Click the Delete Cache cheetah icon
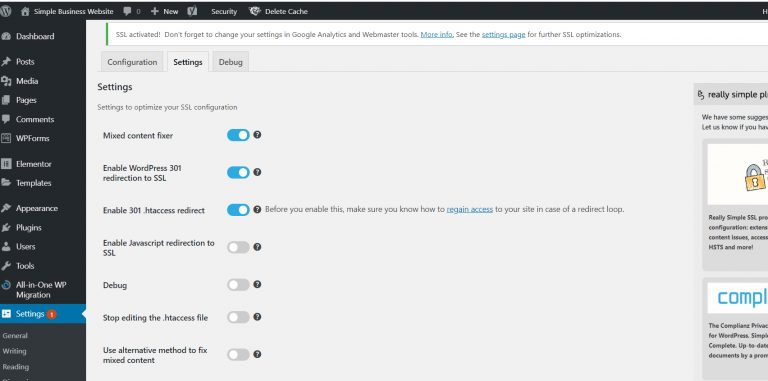This screenshot has height=381, width=768. click(x=255, y=11)
